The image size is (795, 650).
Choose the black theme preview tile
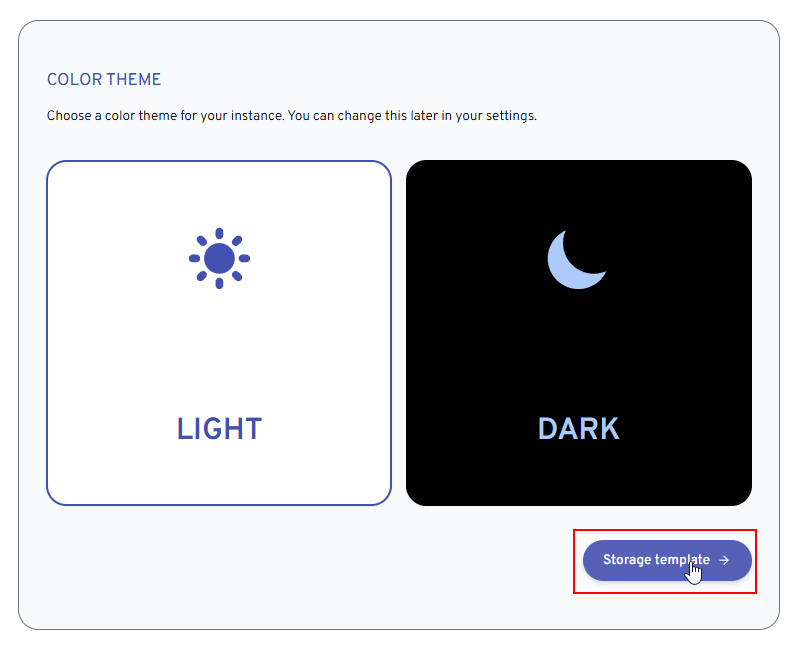579,333
